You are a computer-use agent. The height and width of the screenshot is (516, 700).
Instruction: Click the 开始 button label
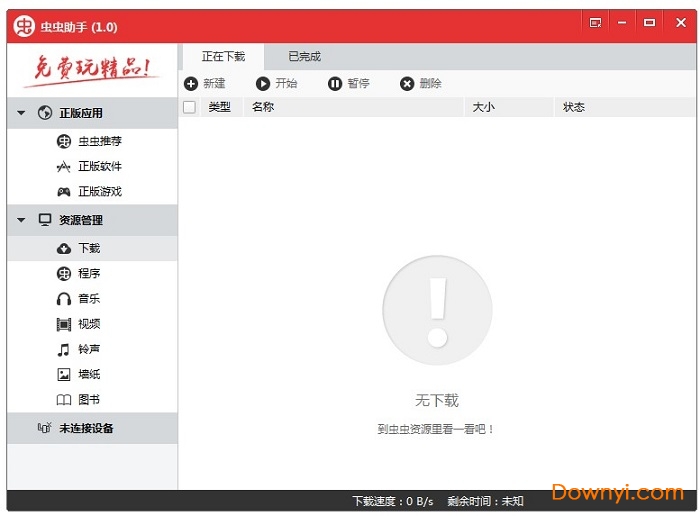click(x=286, y=83)
